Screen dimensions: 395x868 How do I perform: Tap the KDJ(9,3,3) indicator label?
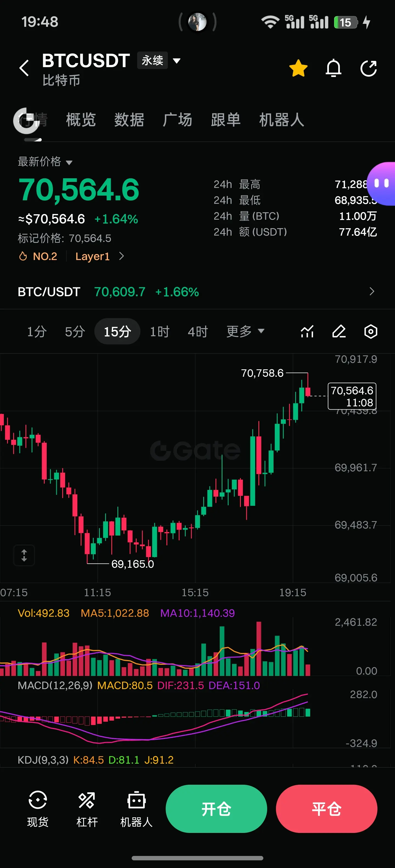[43, 760]
